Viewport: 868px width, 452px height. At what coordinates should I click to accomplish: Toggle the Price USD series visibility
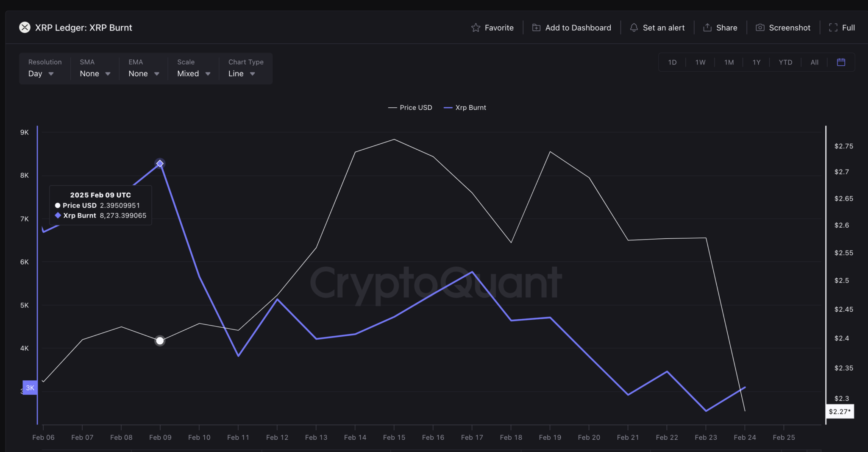click(x=409, y=107)
